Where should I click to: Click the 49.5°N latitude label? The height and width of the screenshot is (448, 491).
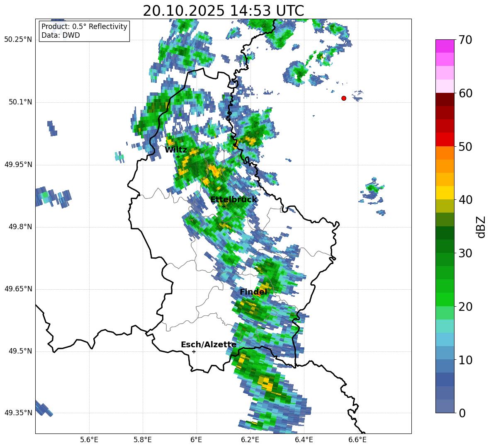coord(20,351)
